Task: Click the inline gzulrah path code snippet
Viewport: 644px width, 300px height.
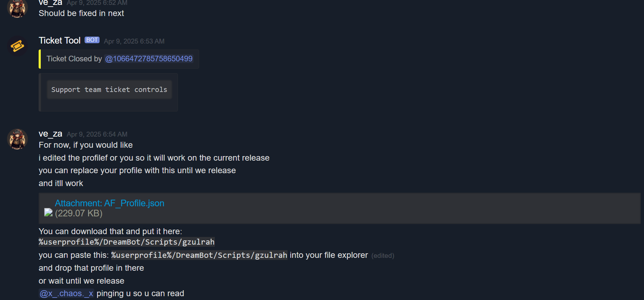Action: coord(199,255)
